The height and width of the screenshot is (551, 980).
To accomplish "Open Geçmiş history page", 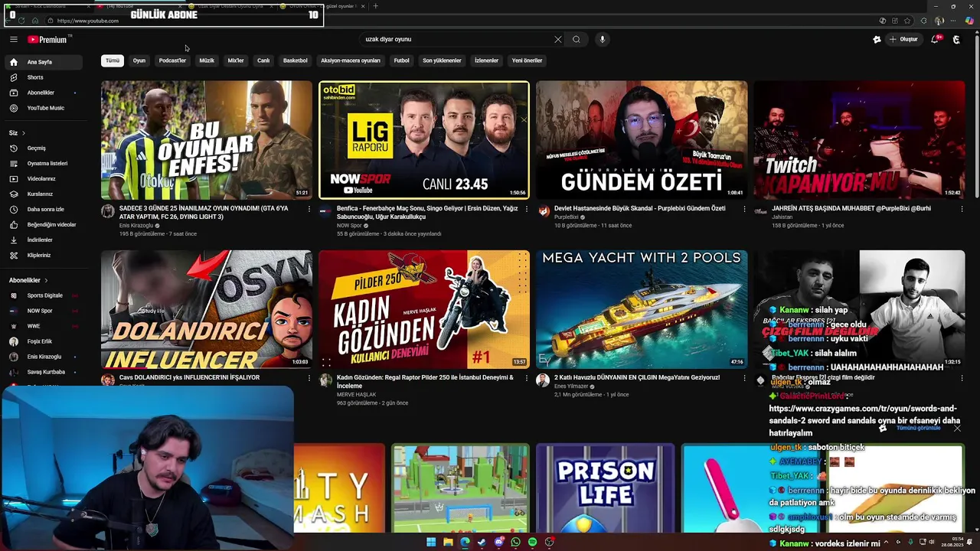I will coord(43,148).
